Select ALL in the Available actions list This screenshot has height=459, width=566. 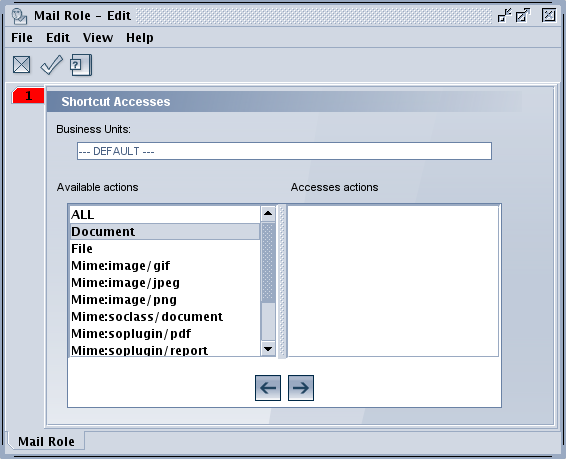[165, 215]
